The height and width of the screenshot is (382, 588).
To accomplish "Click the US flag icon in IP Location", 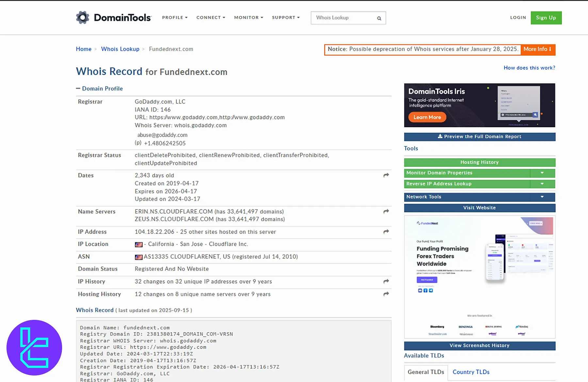I will click(x=139, y=244).
